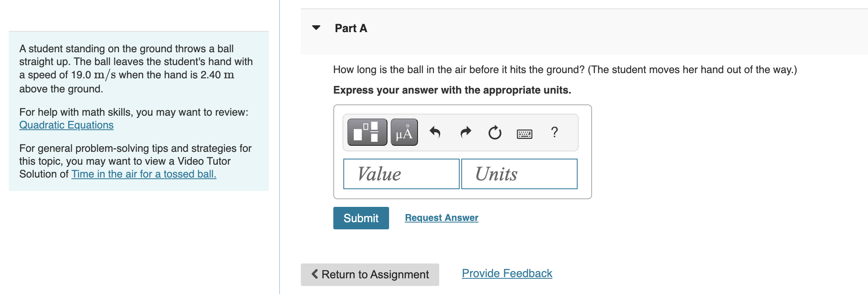Open Provide Feedback
The width and height of the screenshot is (868, 294).
point(507,273)
